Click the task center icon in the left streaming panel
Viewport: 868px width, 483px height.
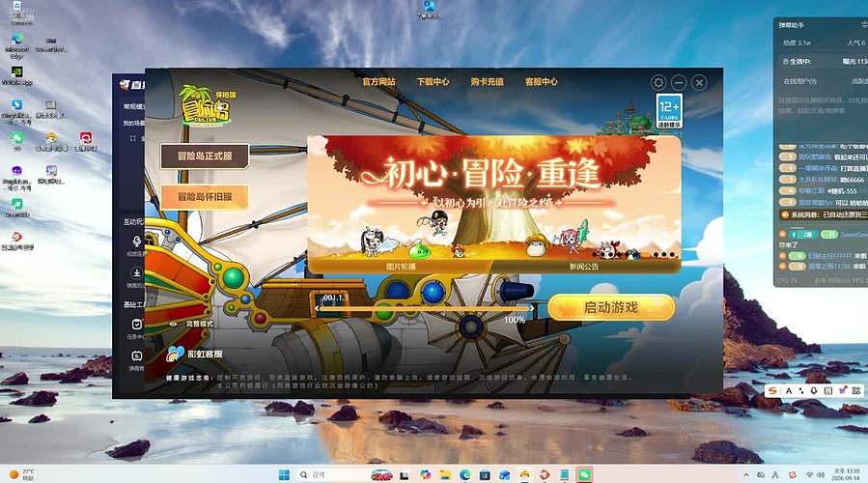point(136,324)
